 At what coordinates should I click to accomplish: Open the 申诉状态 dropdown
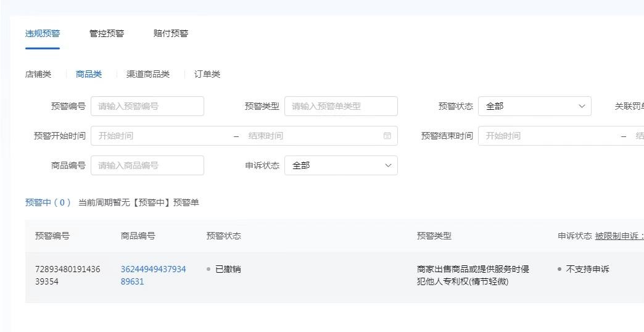coord(341,165)
